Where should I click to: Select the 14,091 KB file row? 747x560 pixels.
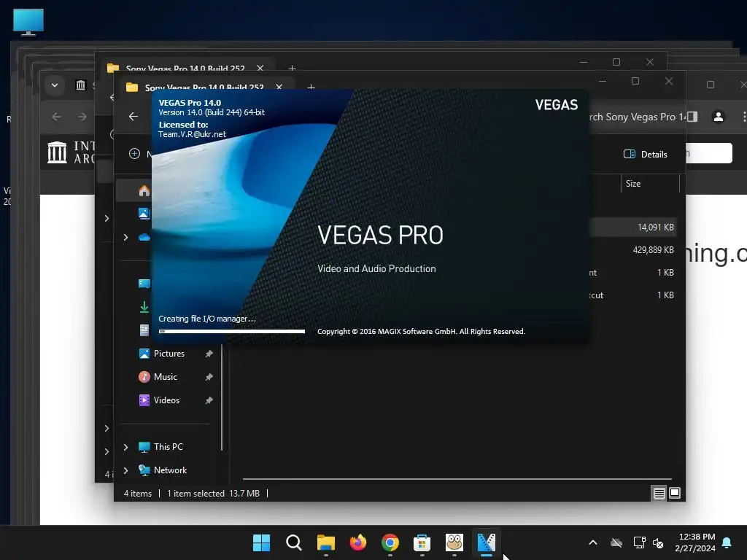coord(634,227)
